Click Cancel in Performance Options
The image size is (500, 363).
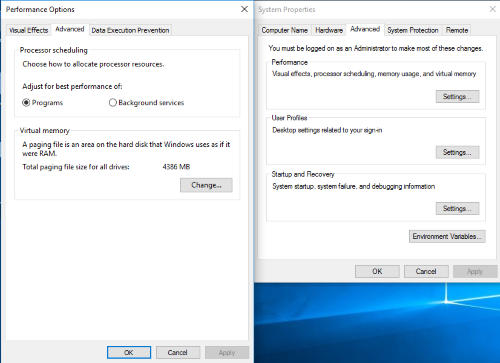(178, 352)
